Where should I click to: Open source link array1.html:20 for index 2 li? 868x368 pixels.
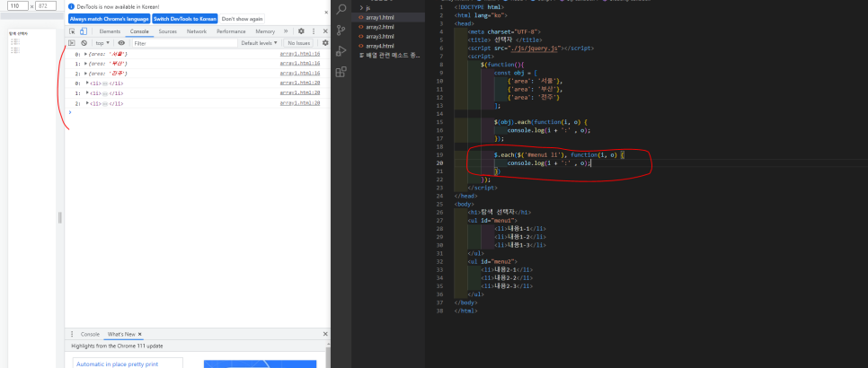(300, 103)
